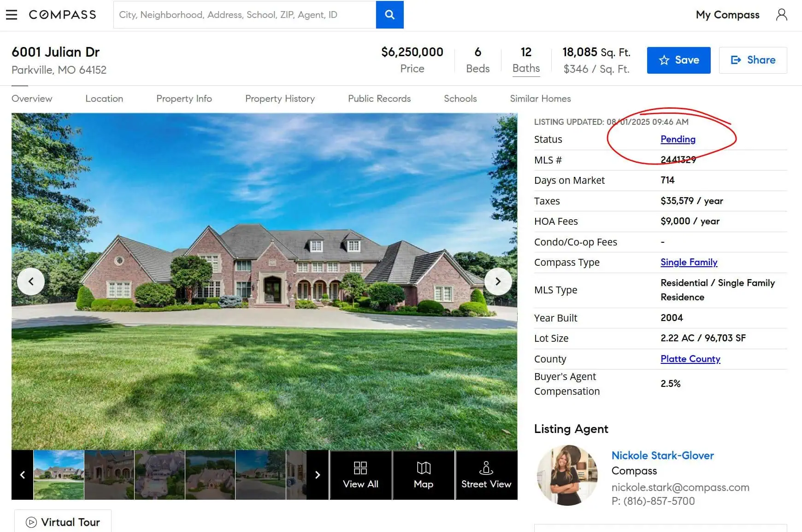Open the hamburger navigation menu
Image resolution: width=802 pixels, height=532 pixels.
12,15
